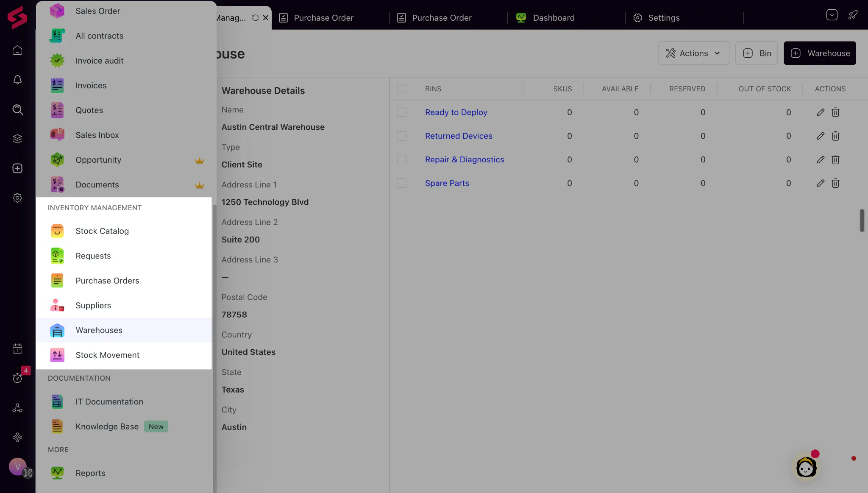Delete the Spare Parts bin
Screen dimensions: 868x493
[835, 183]
